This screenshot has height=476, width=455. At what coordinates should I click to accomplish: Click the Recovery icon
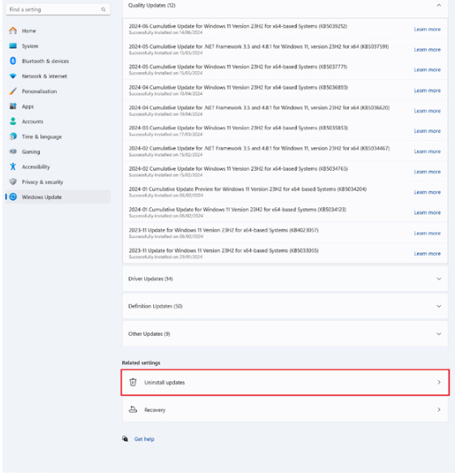coord(133,410)
